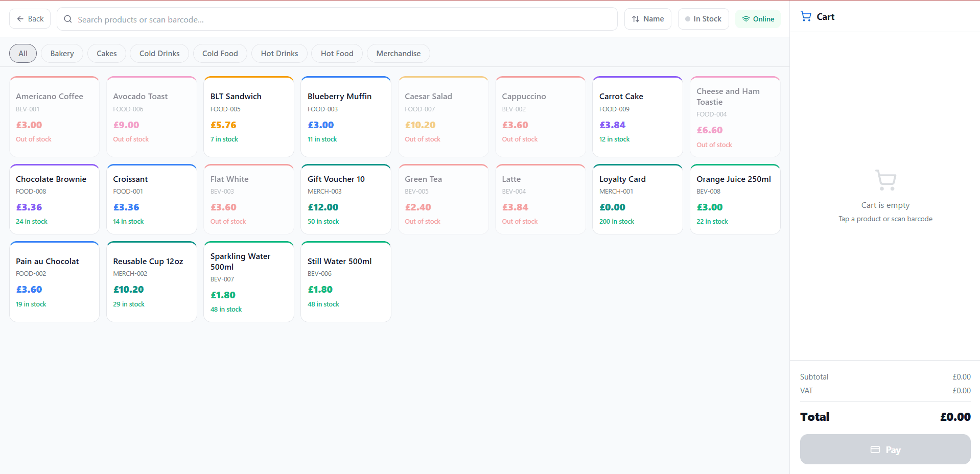The width and height of the screenshot is (980, 474).
Task: Click the wifi icon in Online badge
Action: pyautogui.click(x=746, y=19)
